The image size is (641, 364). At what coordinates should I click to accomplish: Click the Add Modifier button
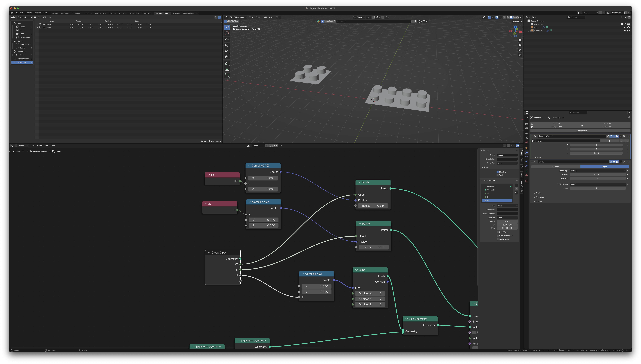(x=580, y=131)
